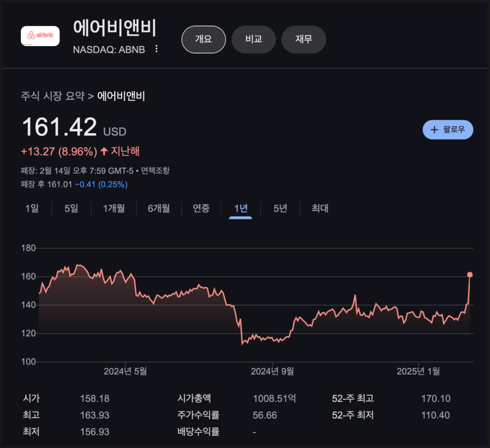Open the 재무 financials tab

(303, 40)
